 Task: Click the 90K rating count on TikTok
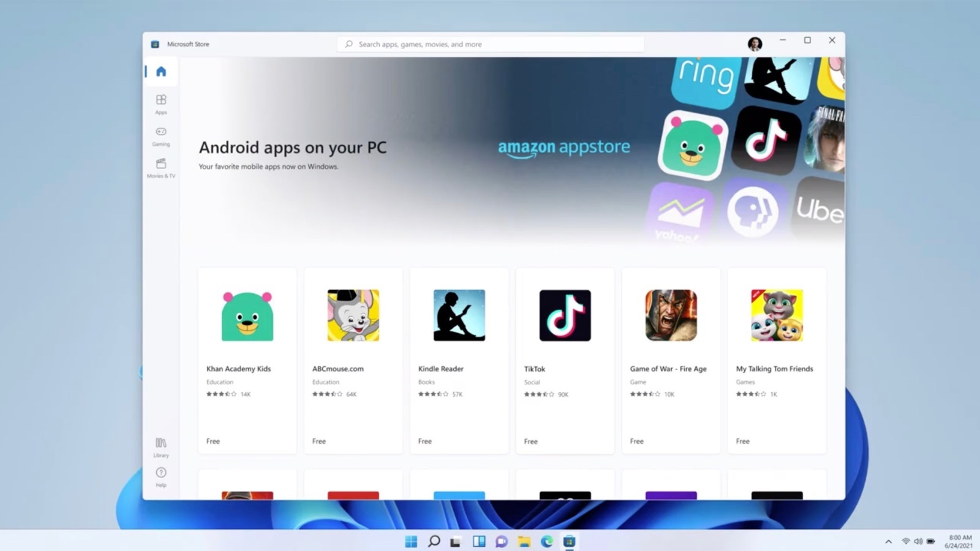(x=563, y=394)
